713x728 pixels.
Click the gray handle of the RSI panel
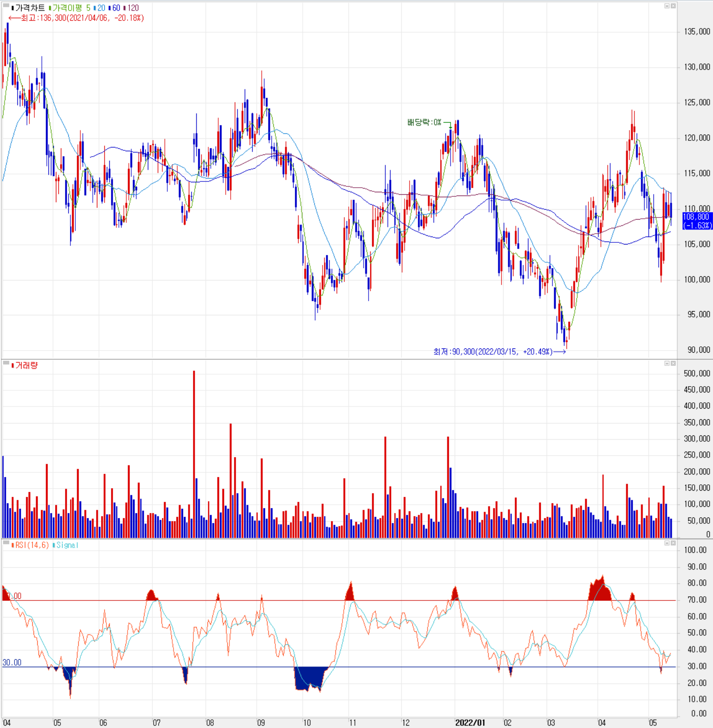pyautogui.click(x=6, y=542)
